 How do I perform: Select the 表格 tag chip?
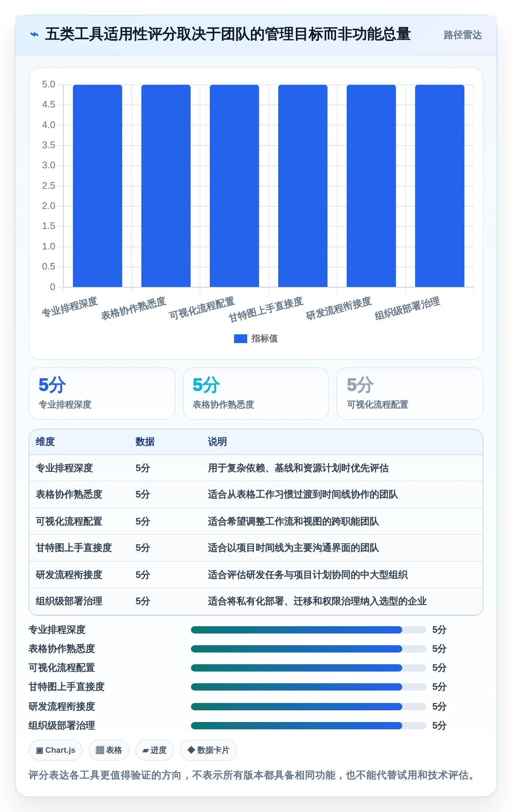pos(109,750)
